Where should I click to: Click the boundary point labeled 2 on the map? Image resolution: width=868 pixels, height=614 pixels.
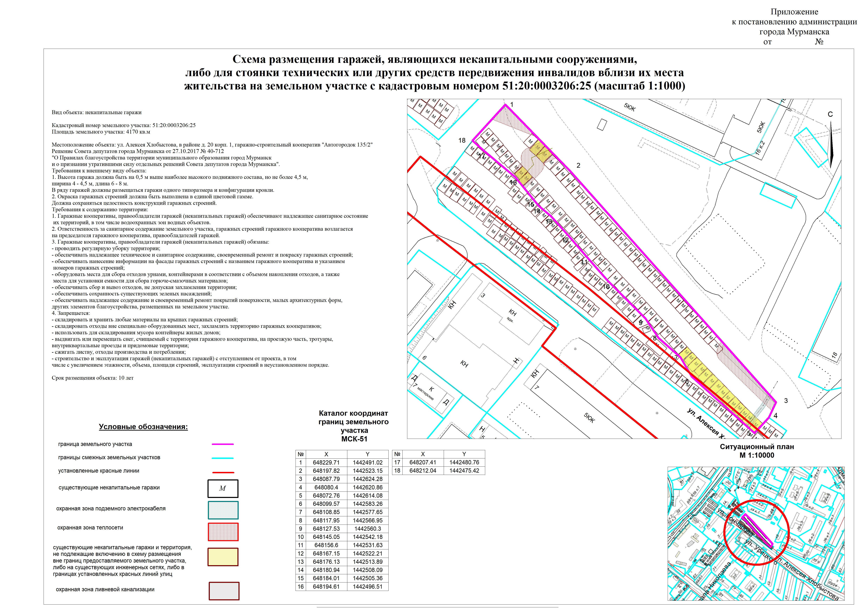tap(578, 165)
